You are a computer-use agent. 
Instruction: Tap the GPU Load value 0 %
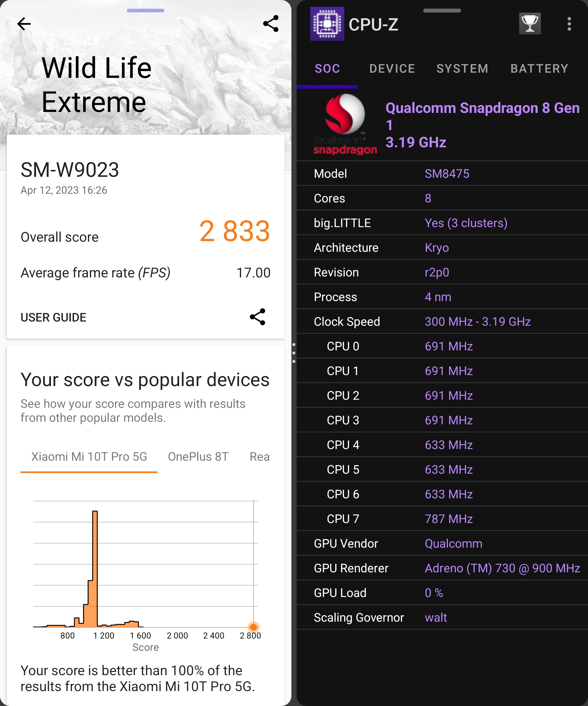[x=434, y=593]
